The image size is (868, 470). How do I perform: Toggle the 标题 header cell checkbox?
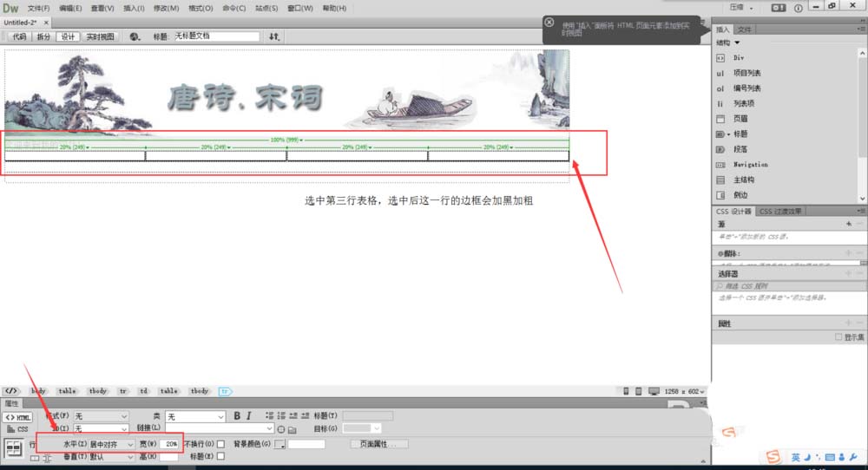click(220, 456)
